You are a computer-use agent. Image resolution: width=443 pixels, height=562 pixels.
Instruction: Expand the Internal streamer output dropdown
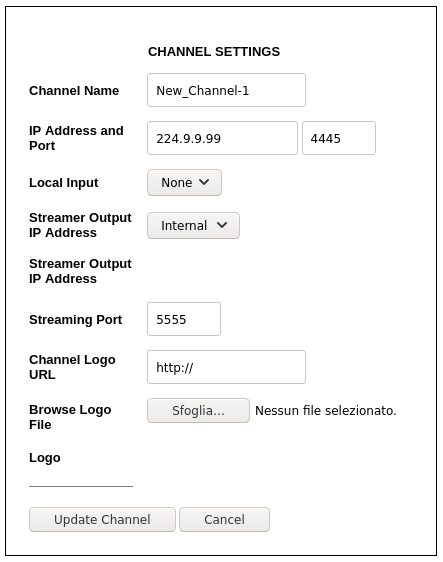click(x=193, y=225)
